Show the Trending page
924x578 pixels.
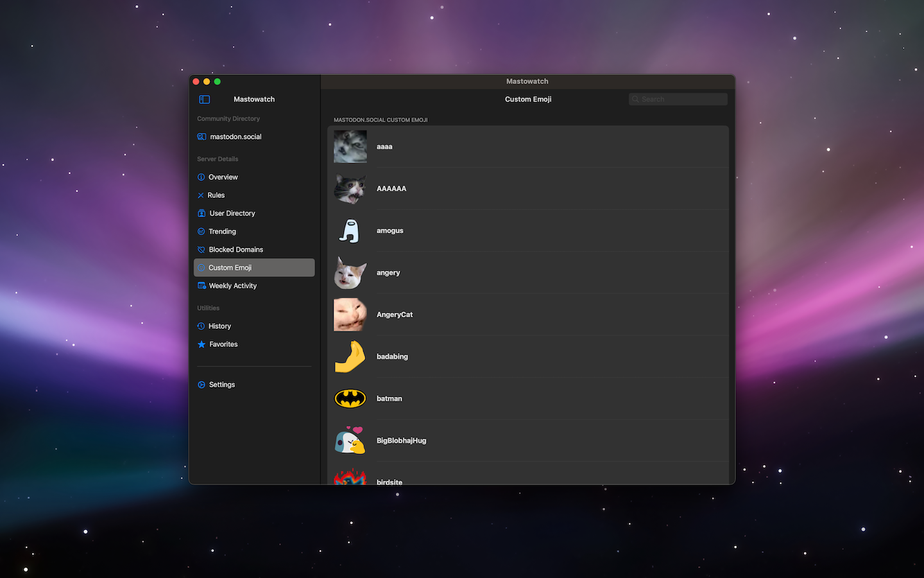point(254,231)
